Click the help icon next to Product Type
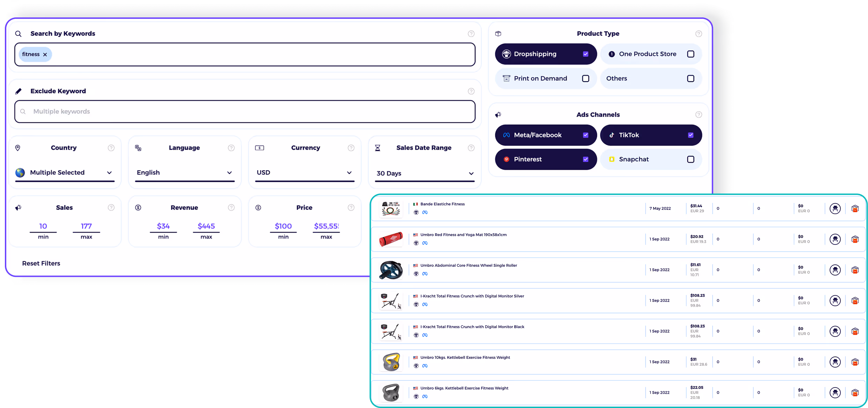This screenshot has width=868, height=408. pyautogui.click(x=698, y=34)
